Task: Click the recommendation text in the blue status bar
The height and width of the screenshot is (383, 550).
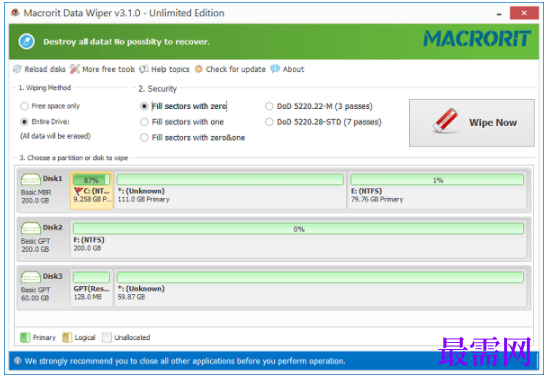Action: (185, 361)
